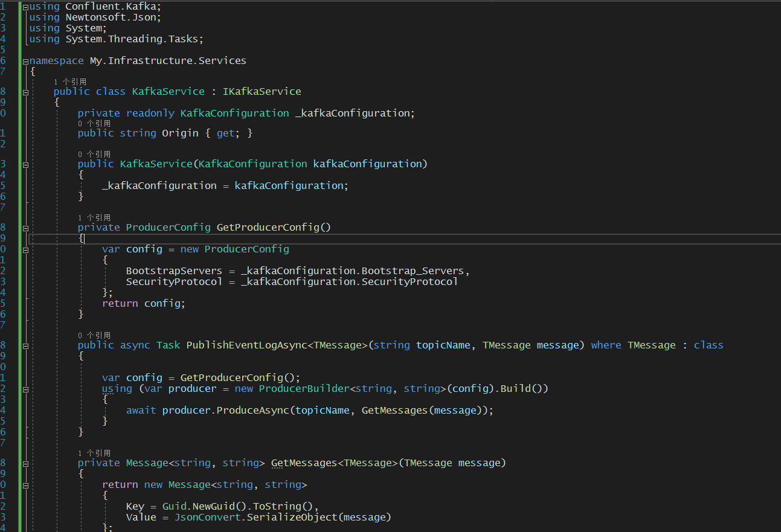Click the GetMessages declaration name with dotted underline
The image size is (781, 532).
[304, 463]
